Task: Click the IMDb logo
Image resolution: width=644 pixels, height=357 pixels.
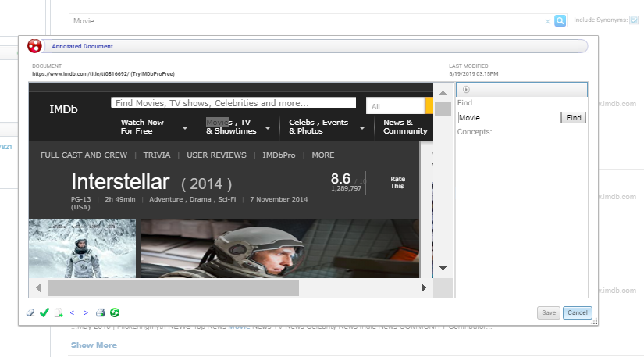Action: (63, 109)
